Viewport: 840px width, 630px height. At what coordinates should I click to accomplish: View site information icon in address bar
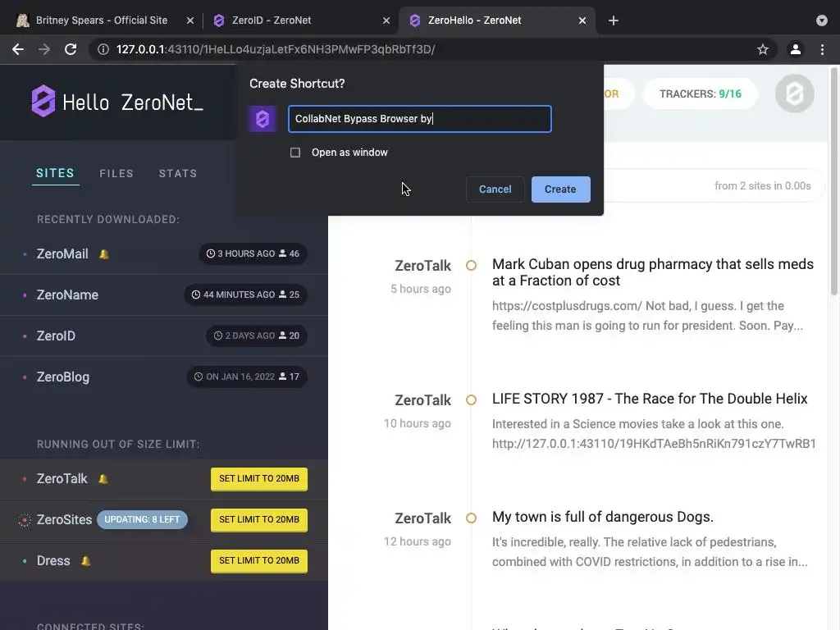tap(103, 49)
